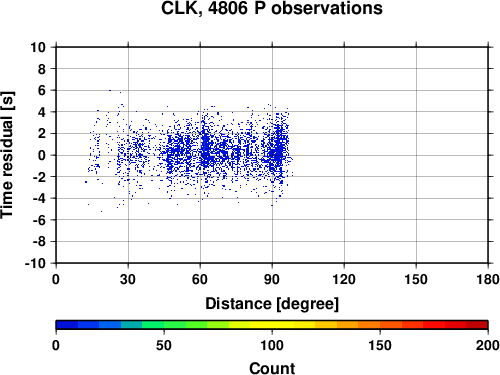Screen dimensions: 500x375
Task: Click x-axis tick label 120
Action: pyautogui.click(x=344, y=279)
